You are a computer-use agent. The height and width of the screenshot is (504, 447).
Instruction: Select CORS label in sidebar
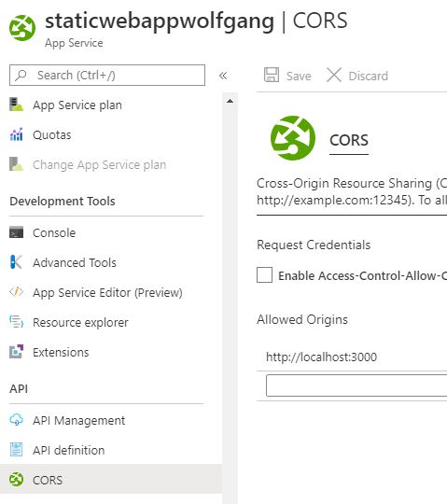[48, 481]
